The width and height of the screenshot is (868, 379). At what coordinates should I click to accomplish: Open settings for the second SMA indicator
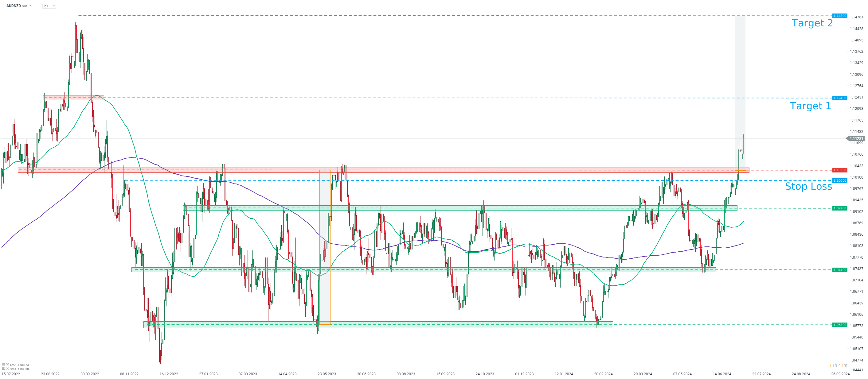(x=4, y=369)
